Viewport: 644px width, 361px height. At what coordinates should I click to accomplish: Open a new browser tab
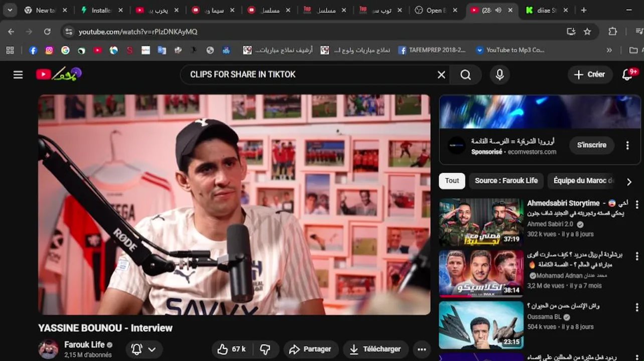(x=583, y=10)
